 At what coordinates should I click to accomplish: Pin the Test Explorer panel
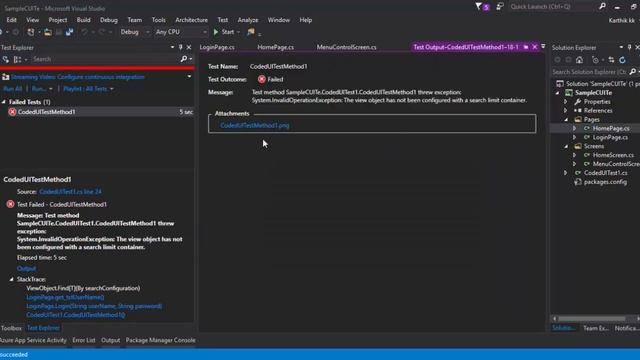(180, 47)
